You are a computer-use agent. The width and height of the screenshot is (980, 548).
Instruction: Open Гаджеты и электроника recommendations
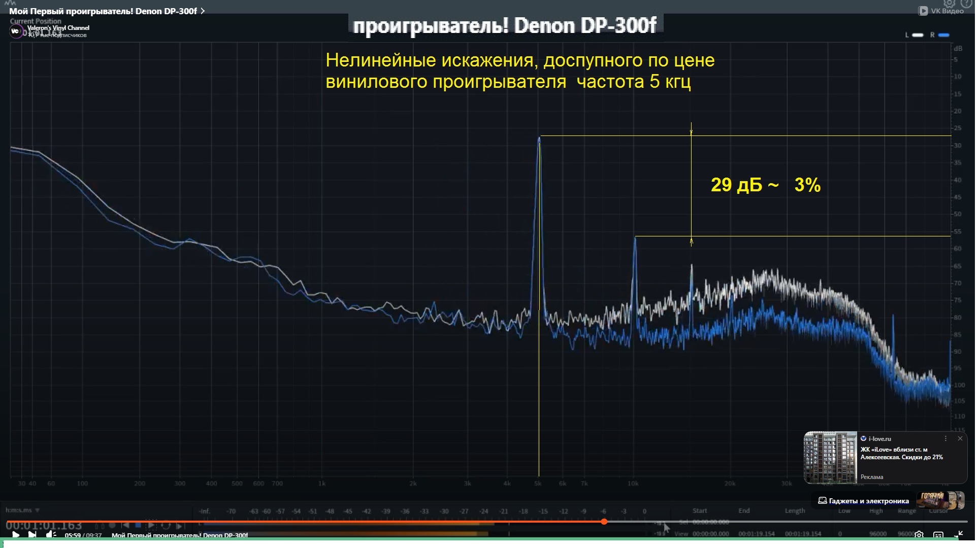coord(868,501)
